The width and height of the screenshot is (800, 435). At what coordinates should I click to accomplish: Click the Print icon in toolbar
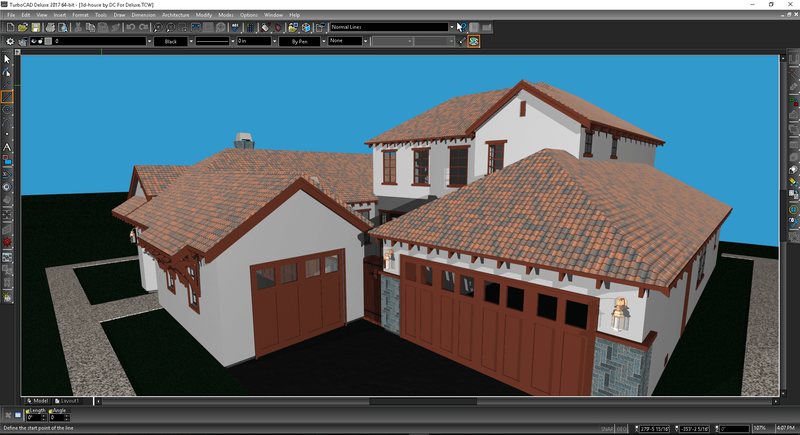coord(50,28)
